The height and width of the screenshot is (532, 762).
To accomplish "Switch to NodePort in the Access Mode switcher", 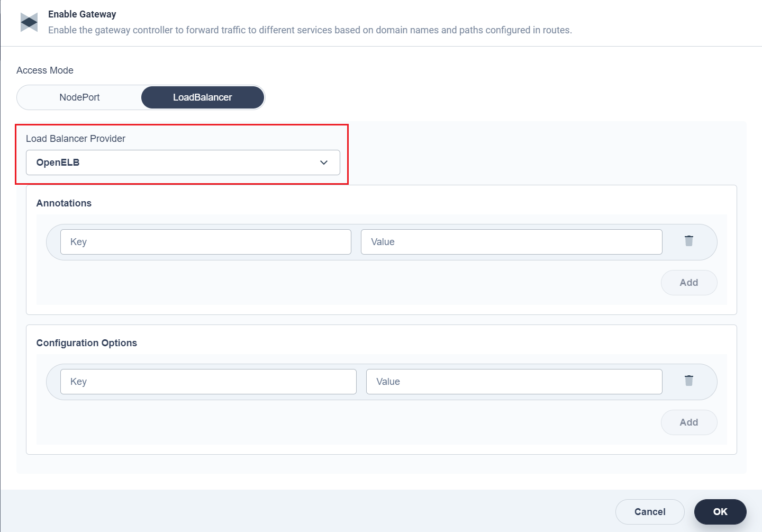I will (x=79, y=97).
